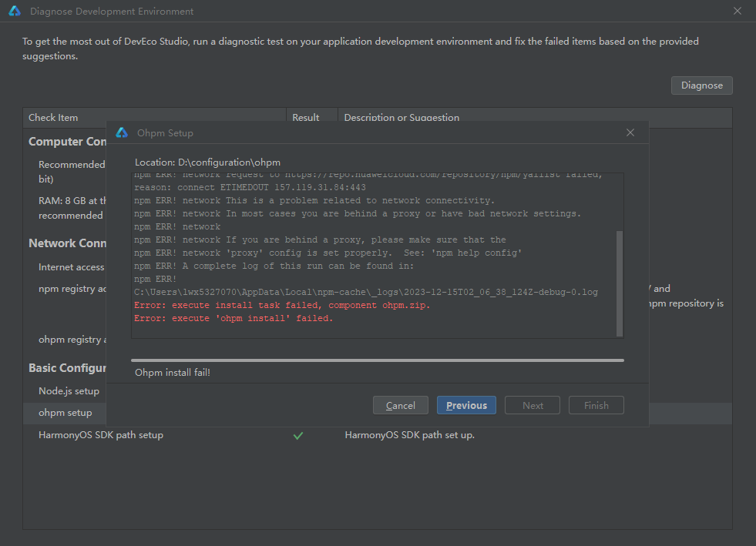
Task: Select the Node.js setup check item
Action: pyautogui.click(x=69, y=391)
